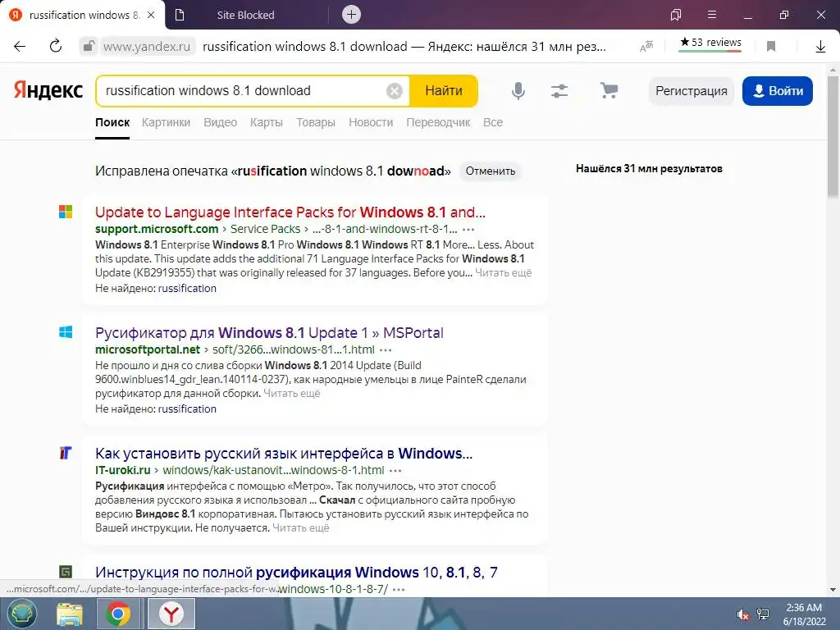Open Русификатор для Windows 8.1 MSPortal result
This screenshot has width=840, height=630.
[x=269, y=333]
